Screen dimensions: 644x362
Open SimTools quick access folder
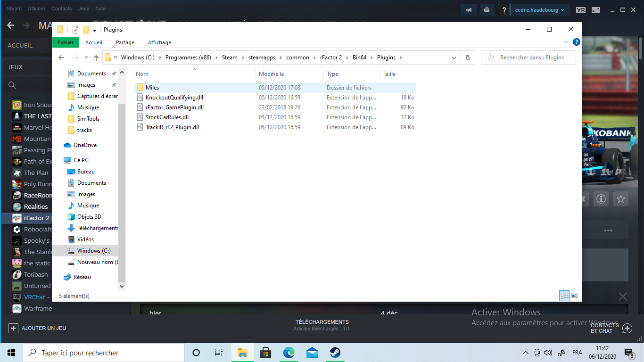click(x=88, y=119)
